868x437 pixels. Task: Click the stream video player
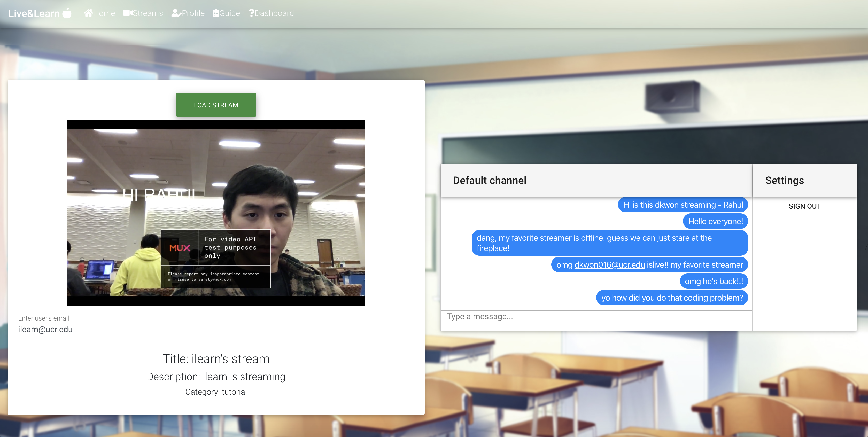[x=216, y=212]
